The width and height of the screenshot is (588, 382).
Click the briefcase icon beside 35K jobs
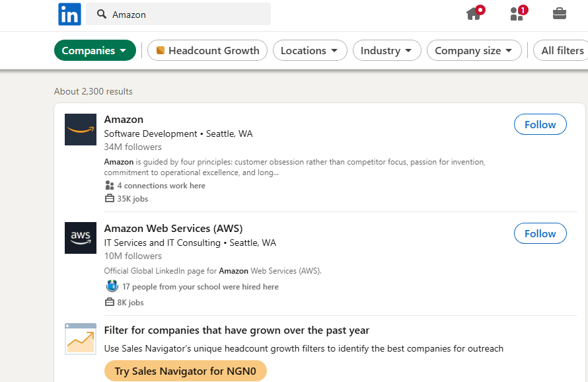click(x=110, y=198)
